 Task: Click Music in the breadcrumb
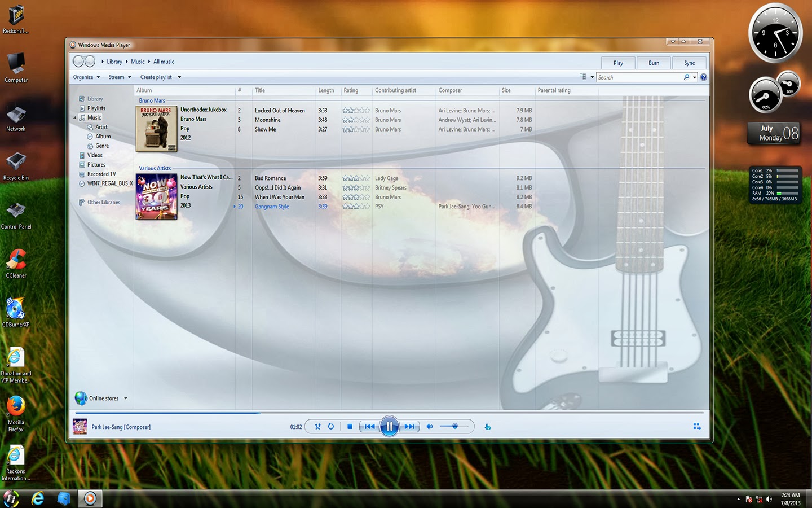pyautogui.click(x=138, y=62)
